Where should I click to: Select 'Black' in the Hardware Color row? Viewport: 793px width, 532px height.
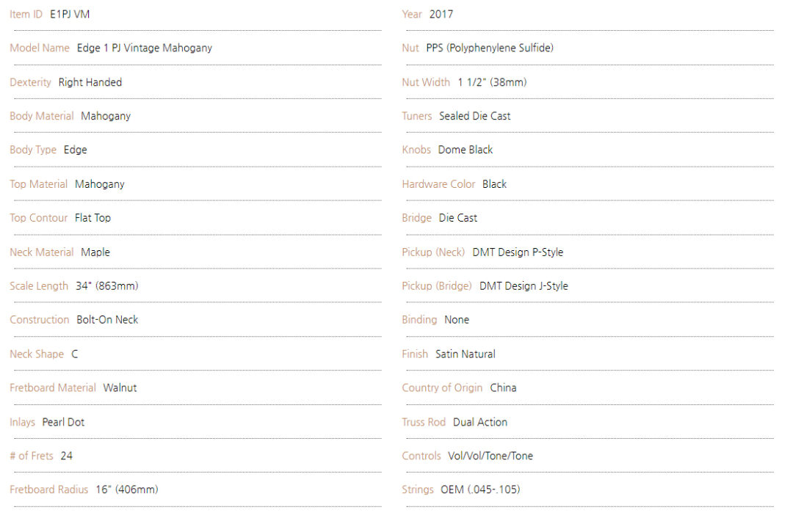[x=495, y=184]
